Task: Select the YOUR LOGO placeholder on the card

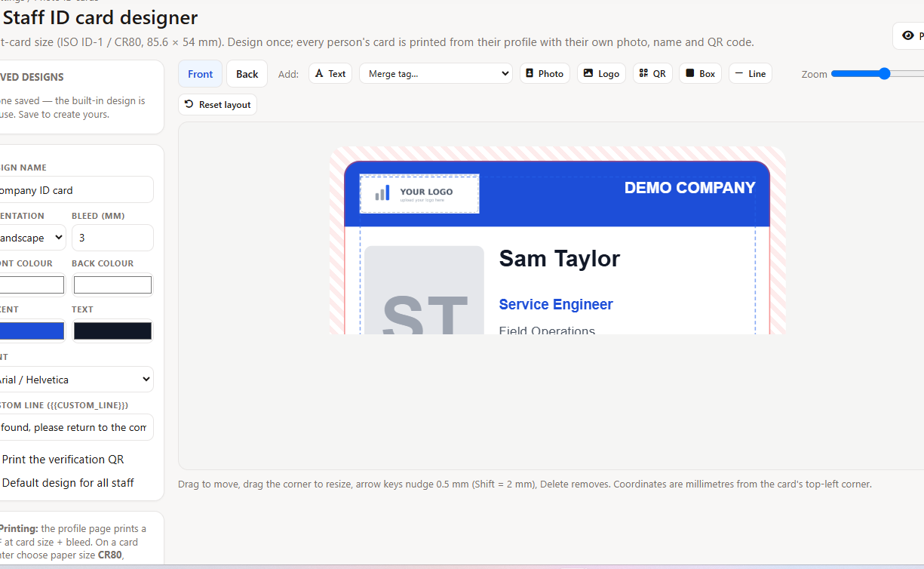Action: 419,194
